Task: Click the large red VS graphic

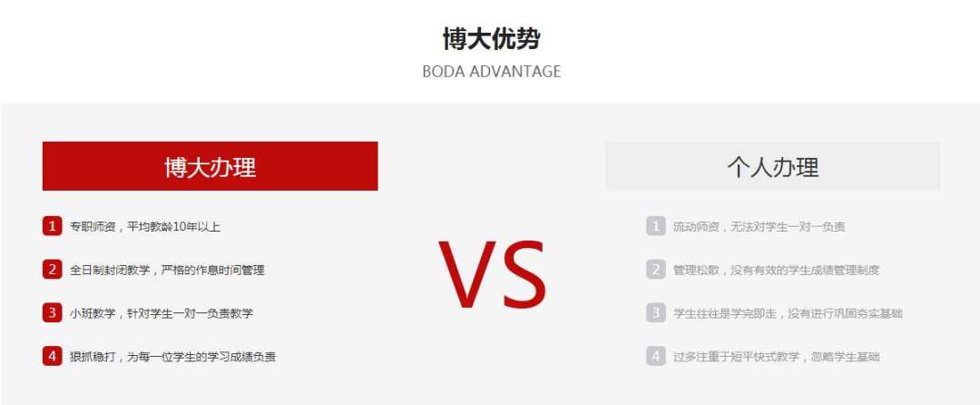Action: (x=492, y=275)
